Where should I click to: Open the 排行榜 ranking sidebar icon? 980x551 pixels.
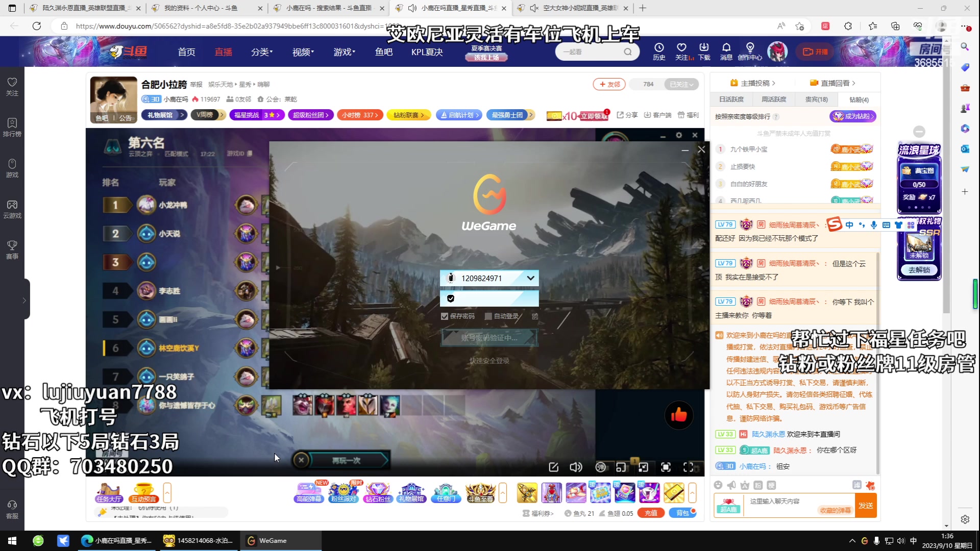(12, 127)
